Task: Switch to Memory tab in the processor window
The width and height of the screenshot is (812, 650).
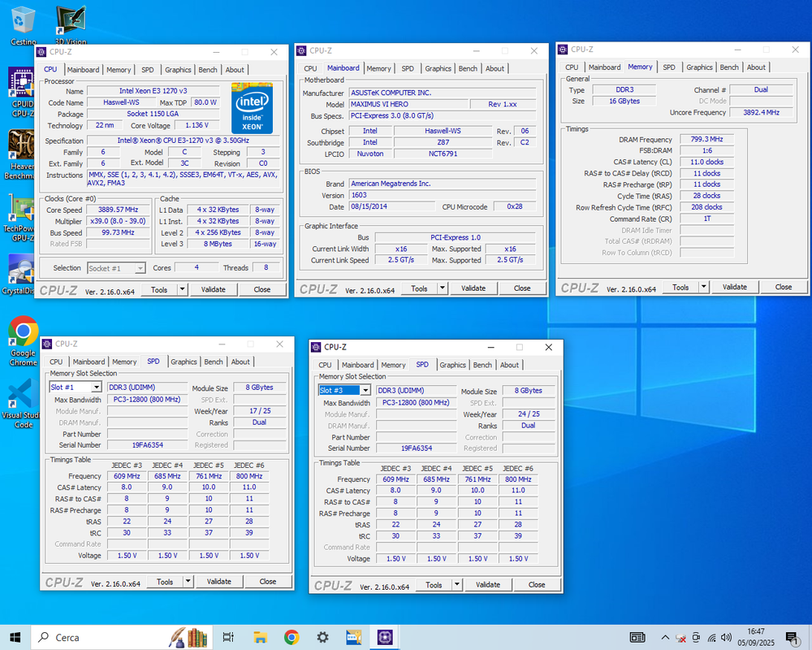Action: pos(119,69)
